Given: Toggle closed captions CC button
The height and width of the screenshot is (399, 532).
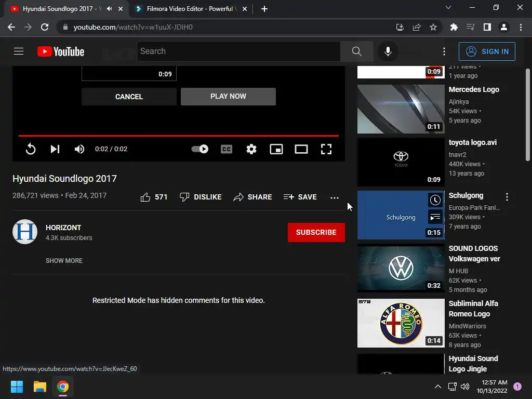Looking at the screenshot, I should click(227, 149).
